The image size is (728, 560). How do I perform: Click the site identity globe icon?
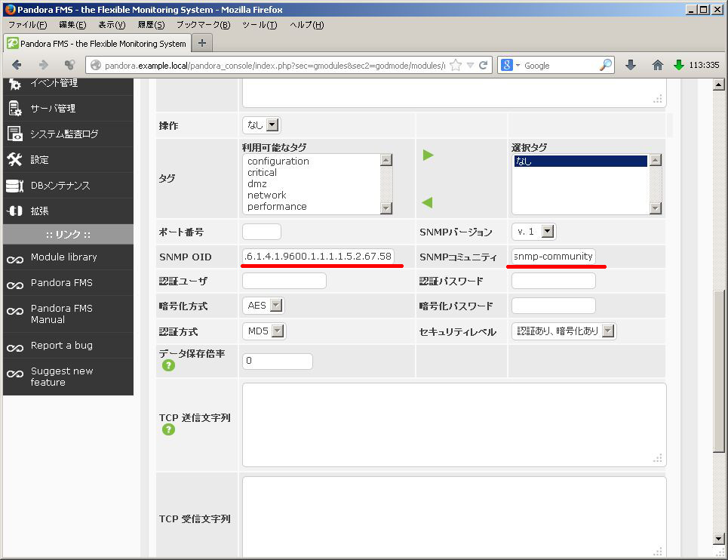coord(96,65)
